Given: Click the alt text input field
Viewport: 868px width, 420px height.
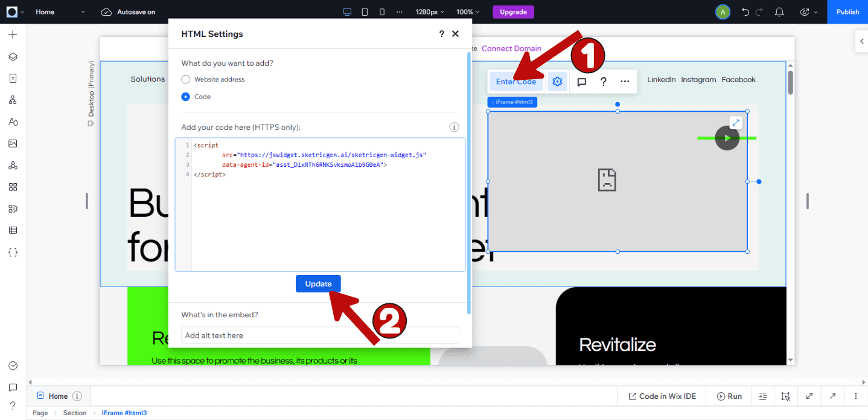Looking at the screenshot, I should (x=320, y=335).
